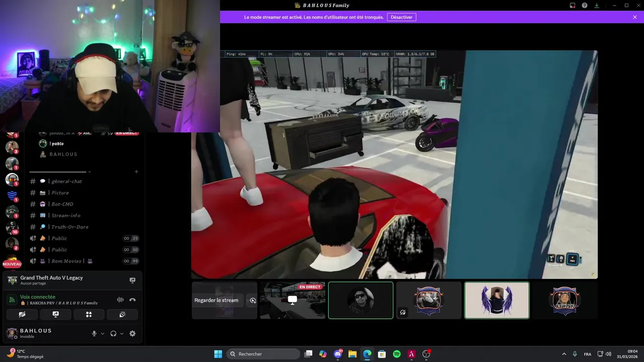
Task: Select BAHLOUS avatar voice tile
Action: 565,300
